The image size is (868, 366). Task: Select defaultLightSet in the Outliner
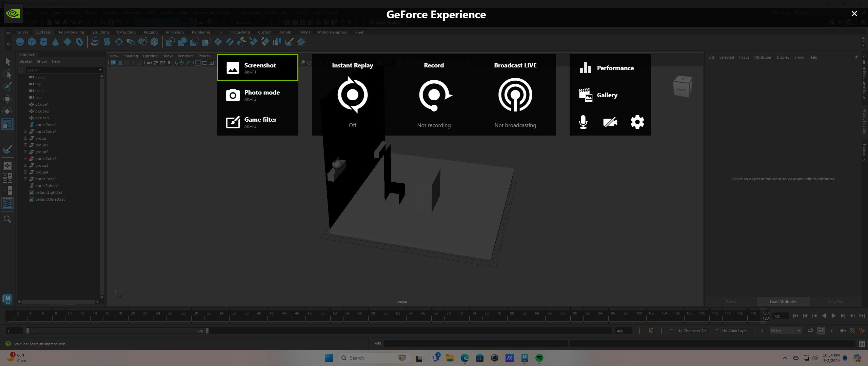(48, 192)
